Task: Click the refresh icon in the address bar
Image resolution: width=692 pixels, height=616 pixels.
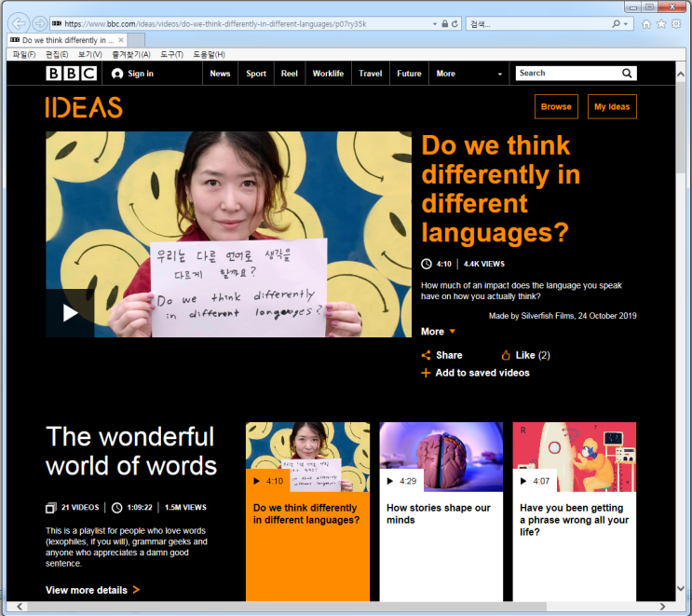Action: pyautogui.click(x=455, y=24)
